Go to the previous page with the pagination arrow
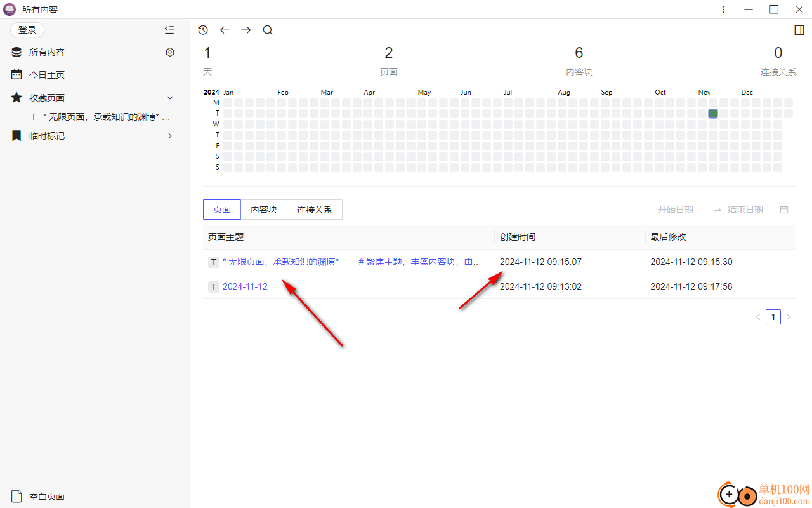The image size is (812, 508). coord(758,317)
